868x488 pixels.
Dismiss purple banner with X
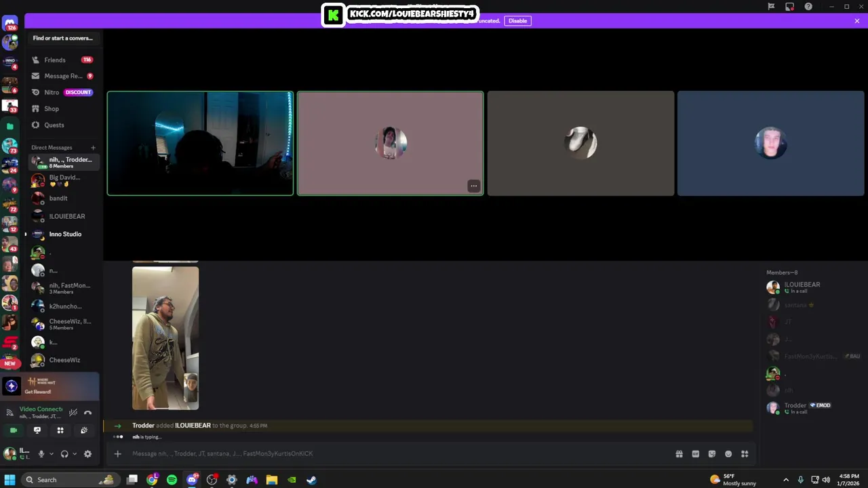(857, 21)
